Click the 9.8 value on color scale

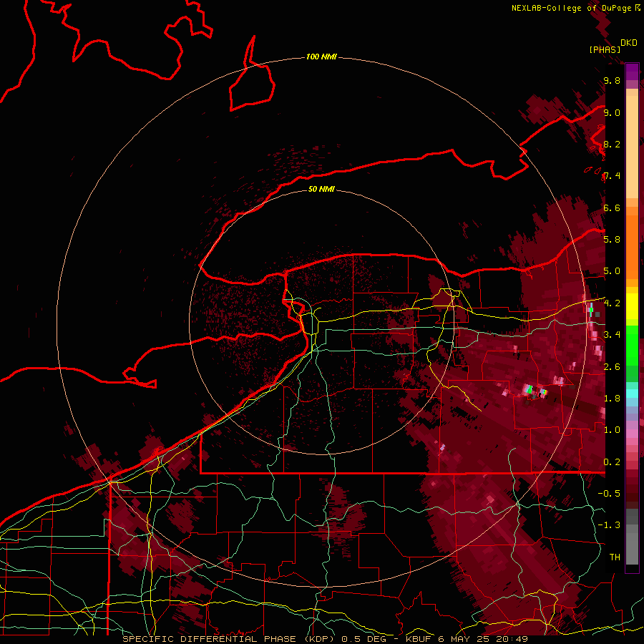tap(612, 80)
